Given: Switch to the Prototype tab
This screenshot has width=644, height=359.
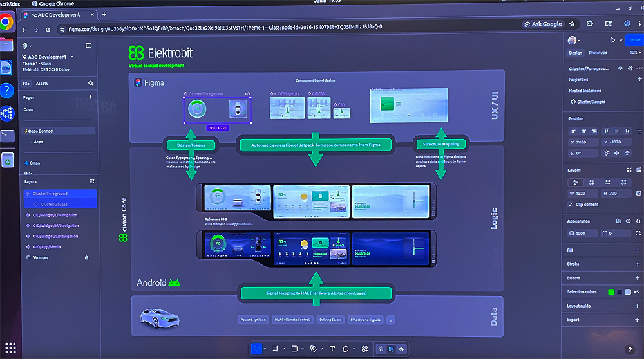Looking at the screenshot, I should [x=598, y=53].
